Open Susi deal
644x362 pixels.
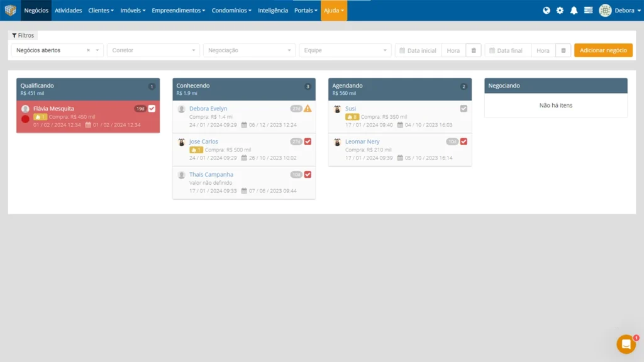pos(350,108)
